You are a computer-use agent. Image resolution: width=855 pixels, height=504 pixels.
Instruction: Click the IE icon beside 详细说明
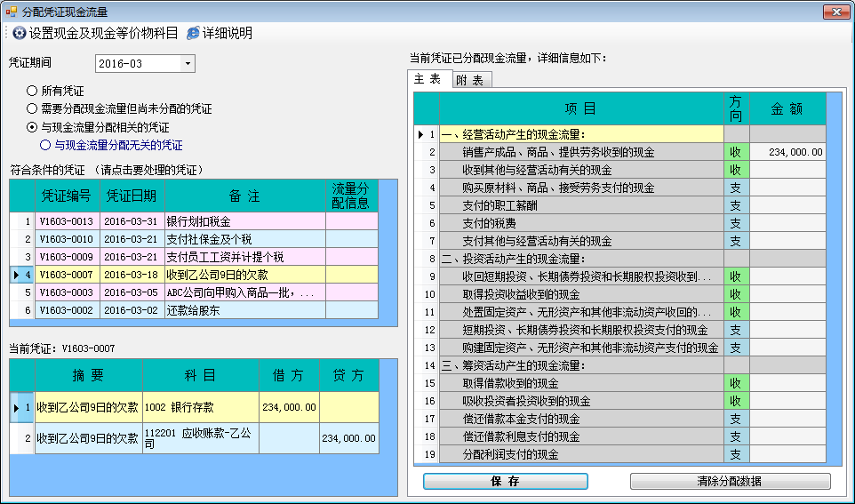(x=193, y=33)
